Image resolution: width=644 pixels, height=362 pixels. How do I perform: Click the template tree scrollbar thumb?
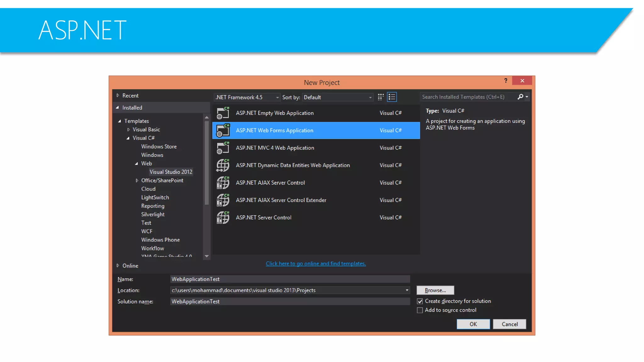point(207,163)
